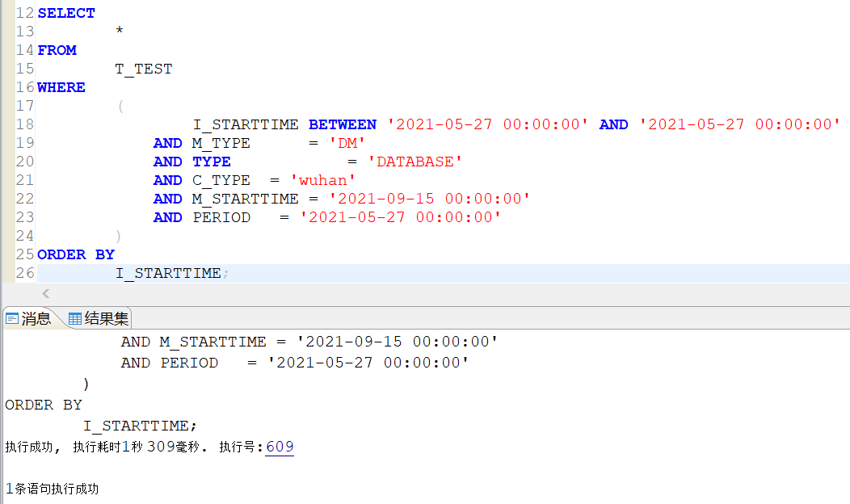Place cursor on SELECT keyword
850x504 pixels.
(x=66, y=13)
